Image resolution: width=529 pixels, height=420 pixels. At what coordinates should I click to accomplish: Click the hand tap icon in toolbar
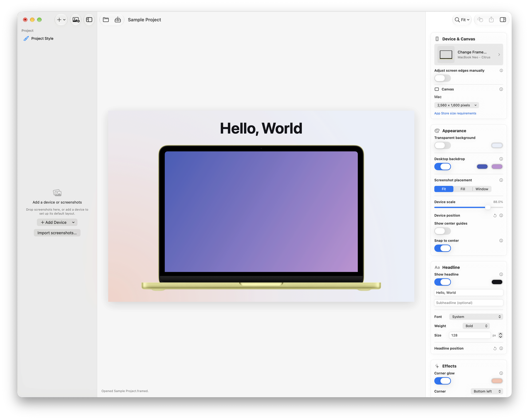point(480,20)
